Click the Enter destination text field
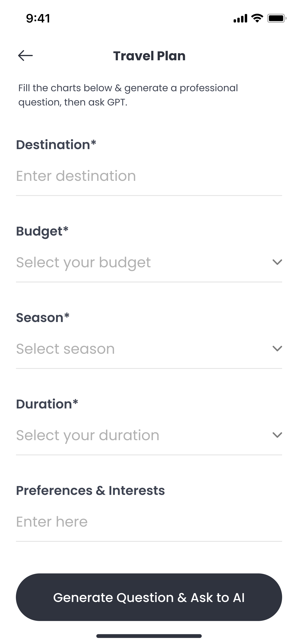Viewport: 298px width, 644px height. coord(149,176)
